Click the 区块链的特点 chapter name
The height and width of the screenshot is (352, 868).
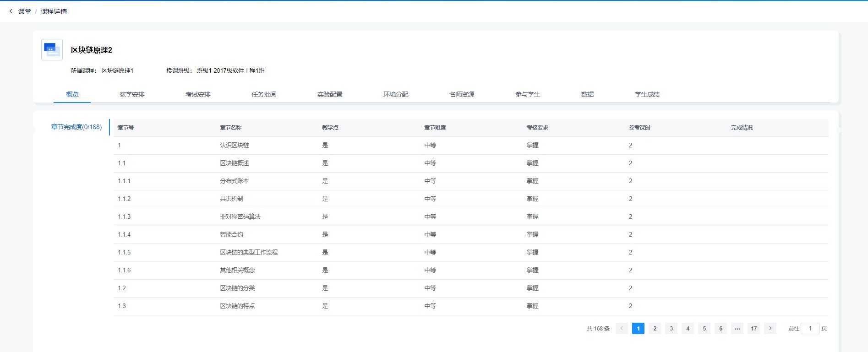[237, 306]
